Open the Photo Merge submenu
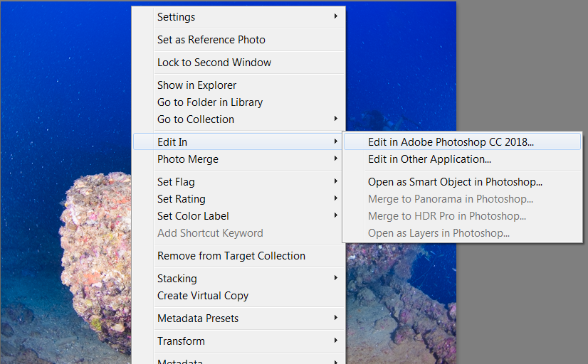The image size is (588, 364). [238, 159]
